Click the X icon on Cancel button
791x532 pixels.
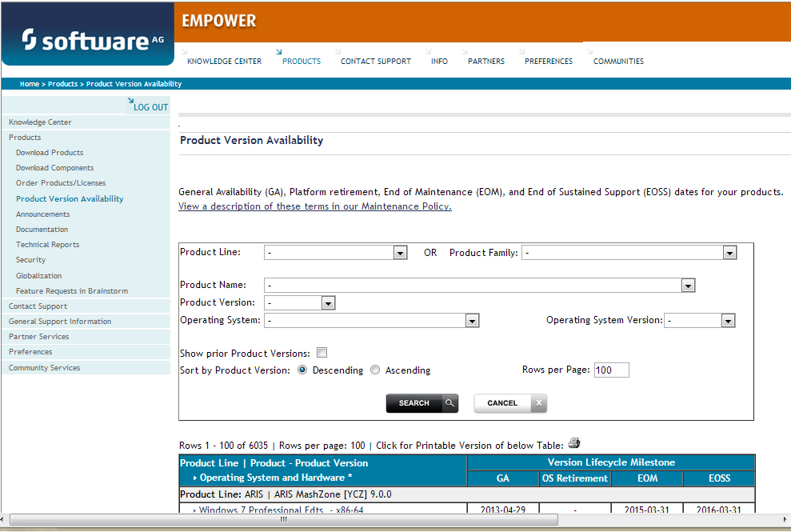pos(540,403)
